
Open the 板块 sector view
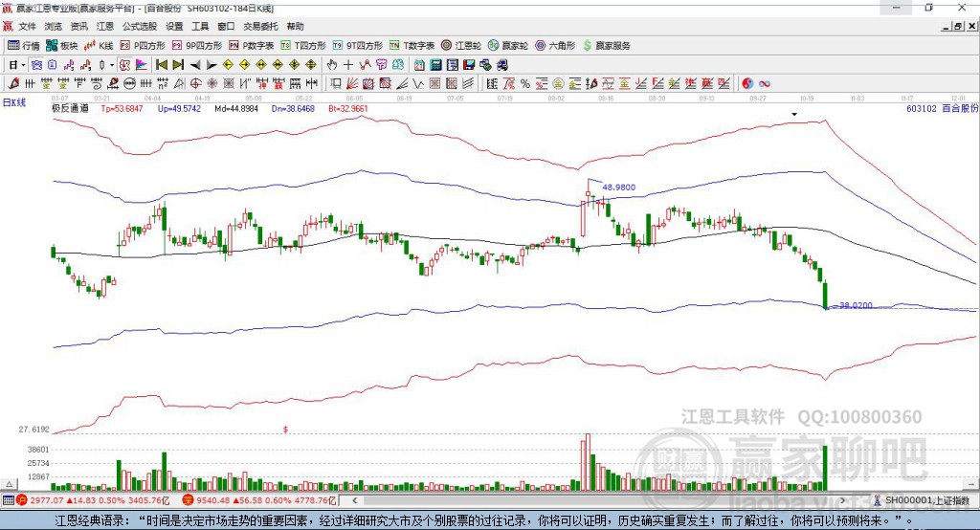tap(61, 46)
